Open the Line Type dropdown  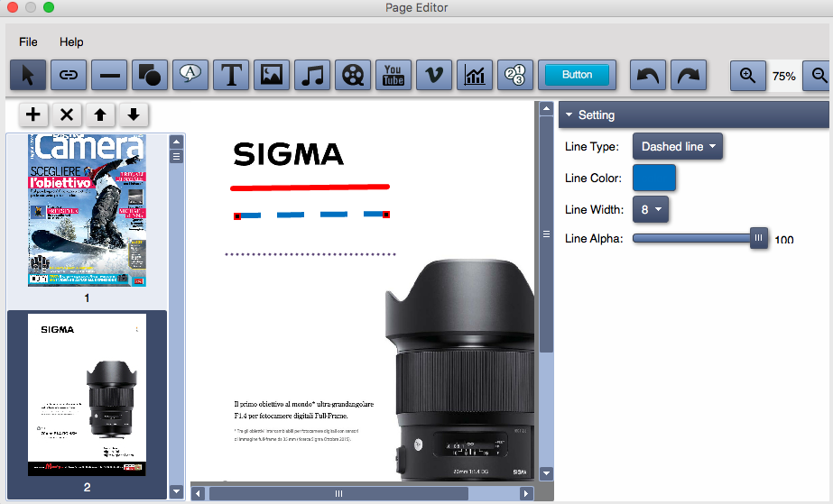point(678,146)
